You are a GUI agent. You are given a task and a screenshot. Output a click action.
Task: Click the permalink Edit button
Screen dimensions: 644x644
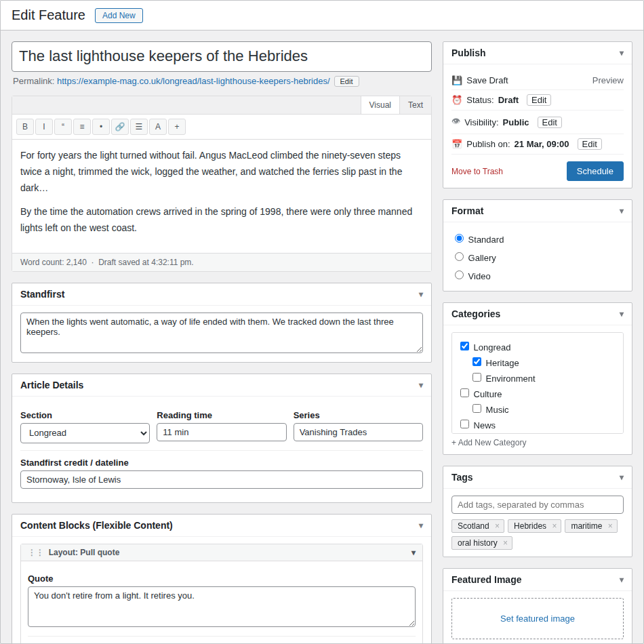346,81
